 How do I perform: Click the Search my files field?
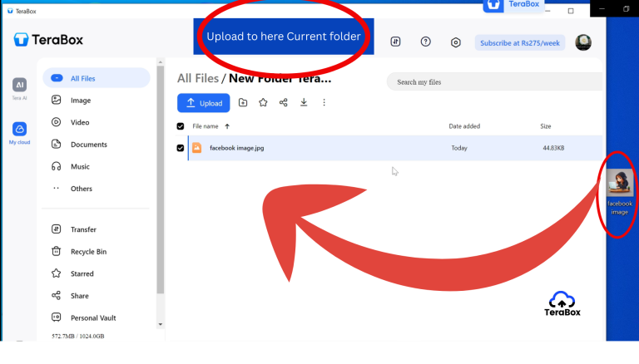[494, 81]
